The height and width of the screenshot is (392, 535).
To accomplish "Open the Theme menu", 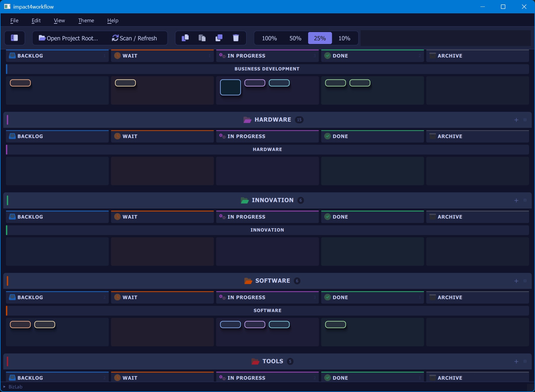I will click(x=86, y=20).
